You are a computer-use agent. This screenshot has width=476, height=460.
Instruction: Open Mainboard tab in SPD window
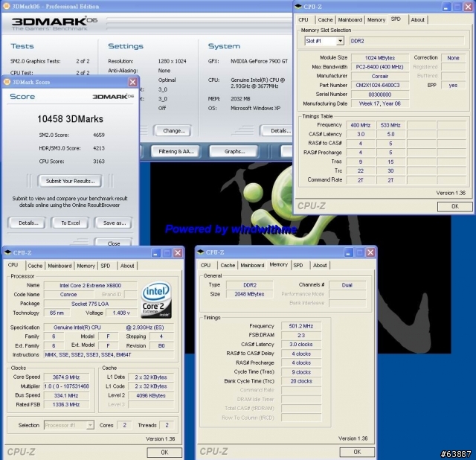[350, 20]
